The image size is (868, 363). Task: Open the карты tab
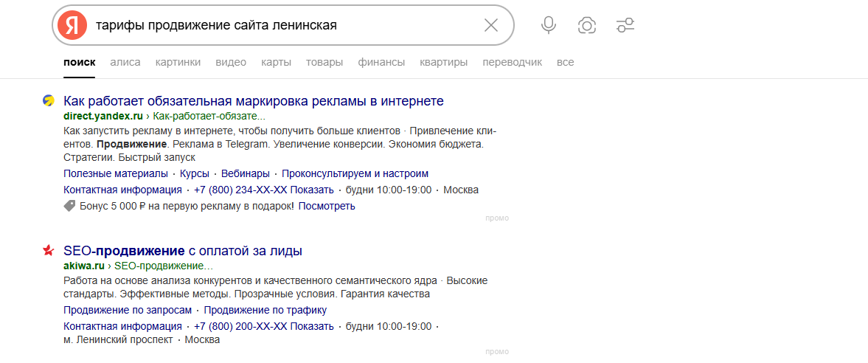point(277,63)
